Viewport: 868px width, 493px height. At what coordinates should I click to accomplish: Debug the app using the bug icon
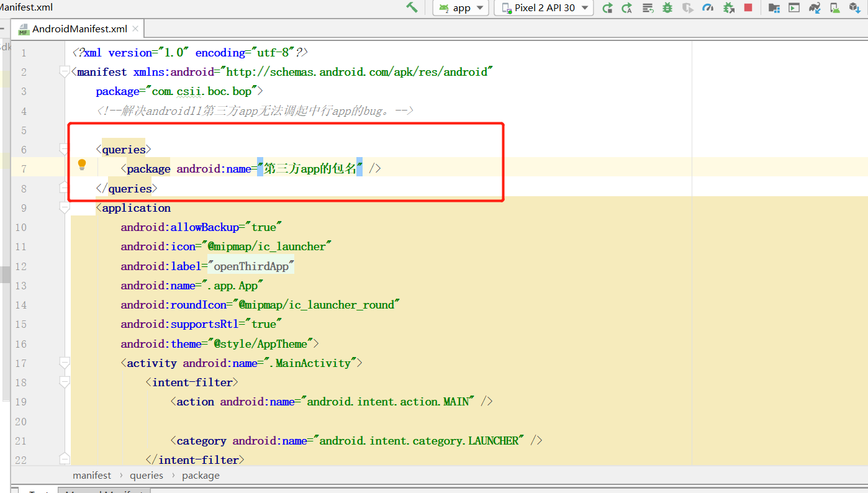[667, 8]
